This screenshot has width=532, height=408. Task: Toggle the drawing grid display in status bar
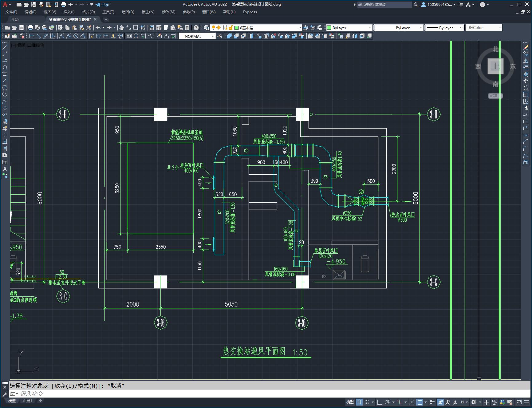pyautogui.click(x=359, y=402)
